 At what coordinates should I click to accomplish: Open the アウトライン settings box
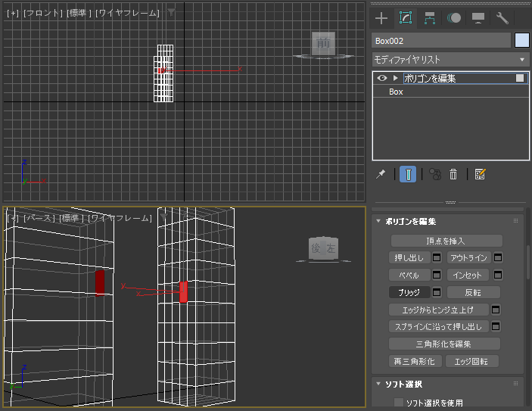498,257
